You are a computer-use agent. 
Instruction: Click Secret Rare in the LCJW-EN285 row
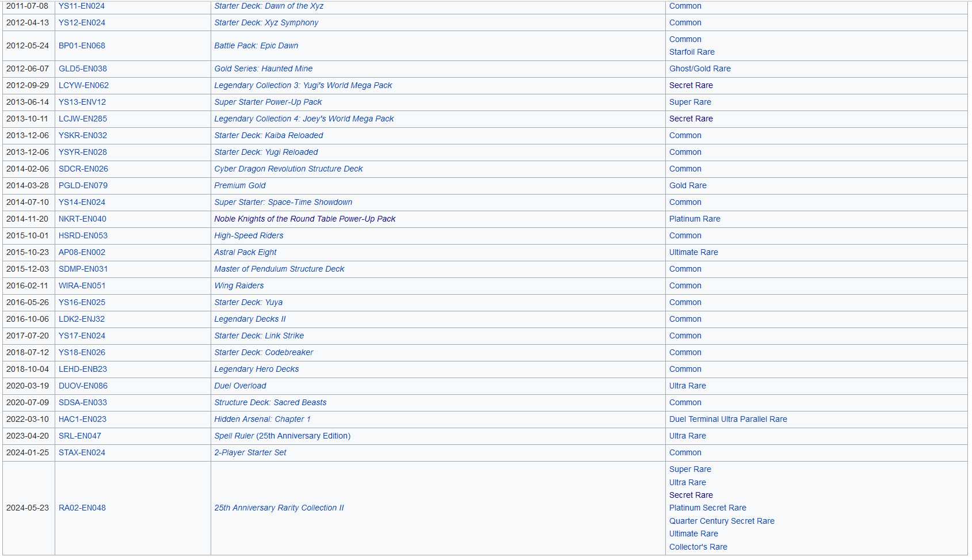[x=691, y=119]
